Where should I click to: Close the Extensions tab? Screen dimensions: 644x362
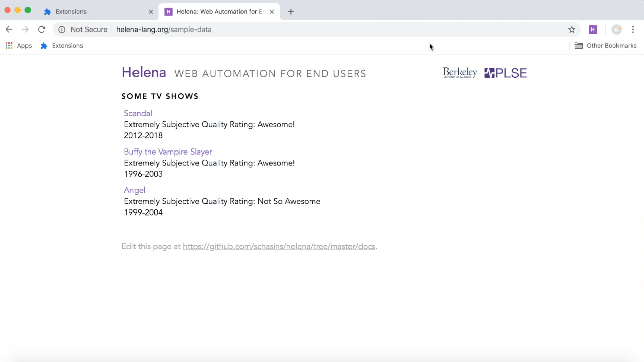[x=151, y=12]
